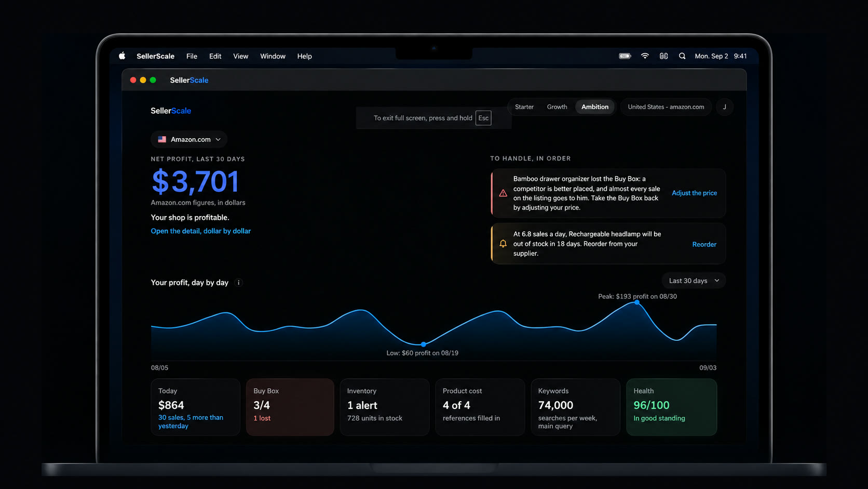Click the $3,701 net profit figure
The width and height of the screenshot is (868, 489).
pos(195,181)
